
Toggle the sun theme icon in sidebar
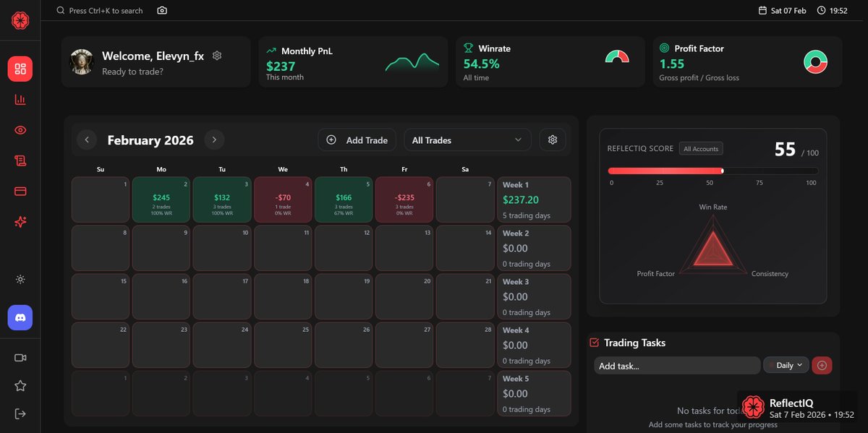point(20,280)
